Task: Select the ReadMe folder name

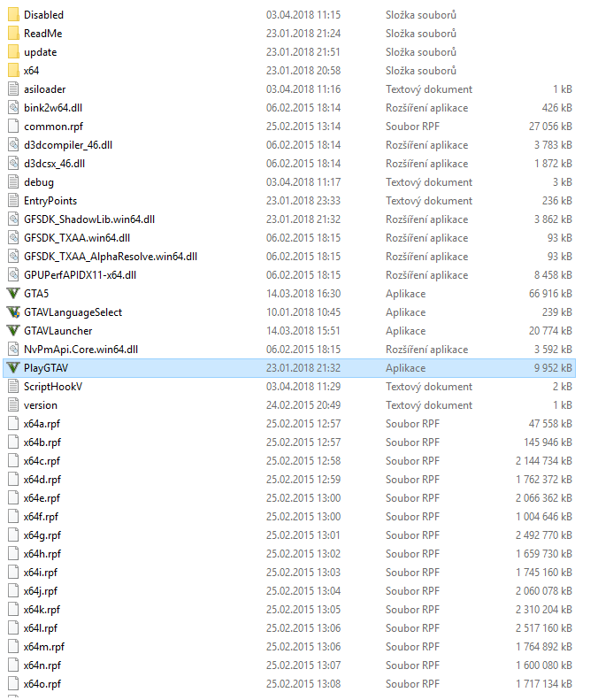Action: tap(42, 34)
